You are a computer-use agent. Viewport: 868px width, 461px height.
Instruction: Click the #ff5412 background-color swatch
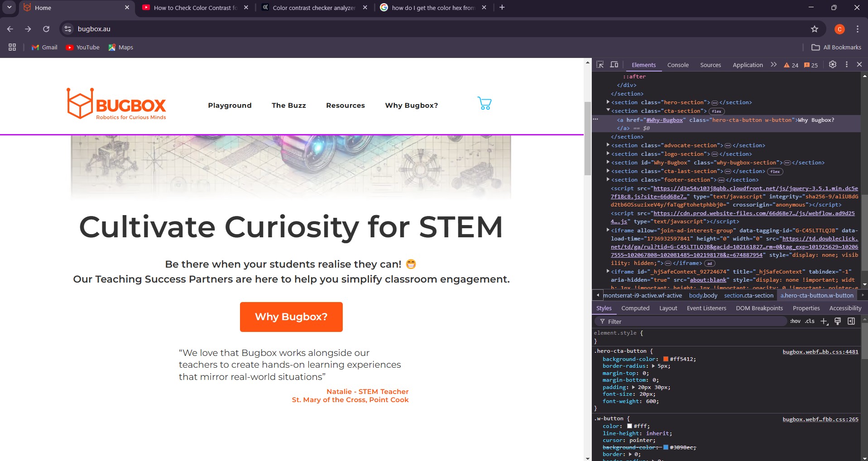coord(666,359)
